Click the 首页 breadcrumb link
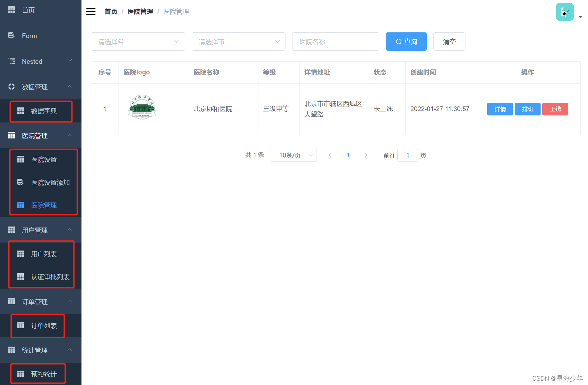The height and width of the screenshot is (385, 588). pyautogui.click(x=111, y=12)
